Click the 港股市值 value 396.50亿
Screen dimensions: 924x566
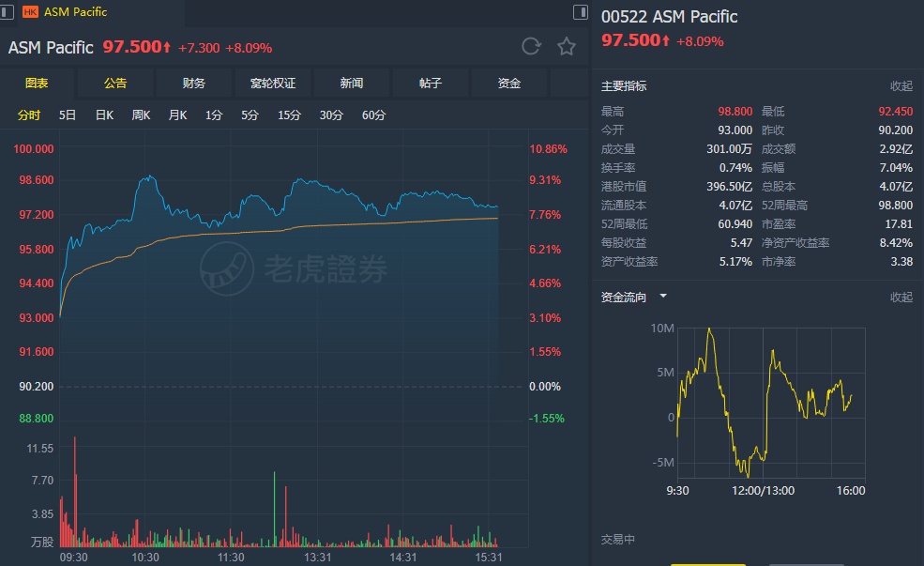(x=730, y=187)
